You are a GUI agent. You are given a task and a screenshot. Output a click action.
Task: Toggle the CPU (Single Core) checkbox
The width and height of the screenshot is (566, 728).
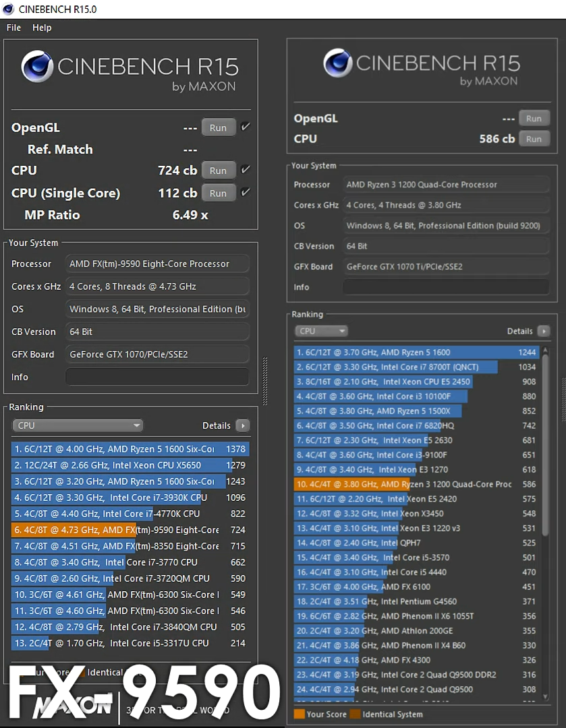(x=246, y=191)
